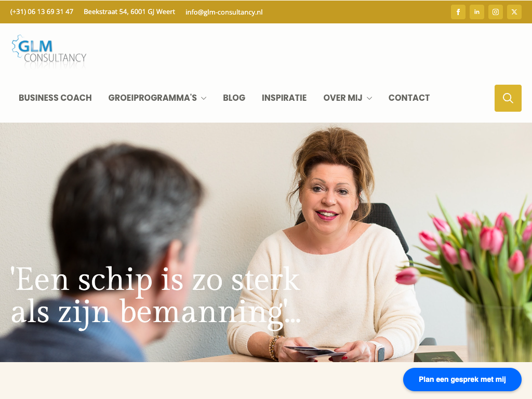Click the gold search magnifier button
The image size is (532, 399).
click(x=508, y=98)
